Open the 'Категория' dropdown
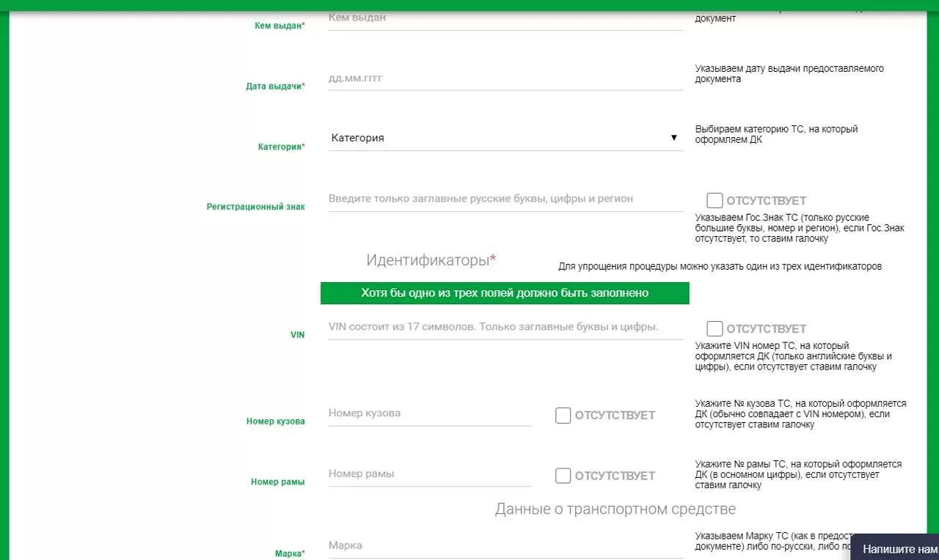The image size is (939, 560). click(505, 138)
